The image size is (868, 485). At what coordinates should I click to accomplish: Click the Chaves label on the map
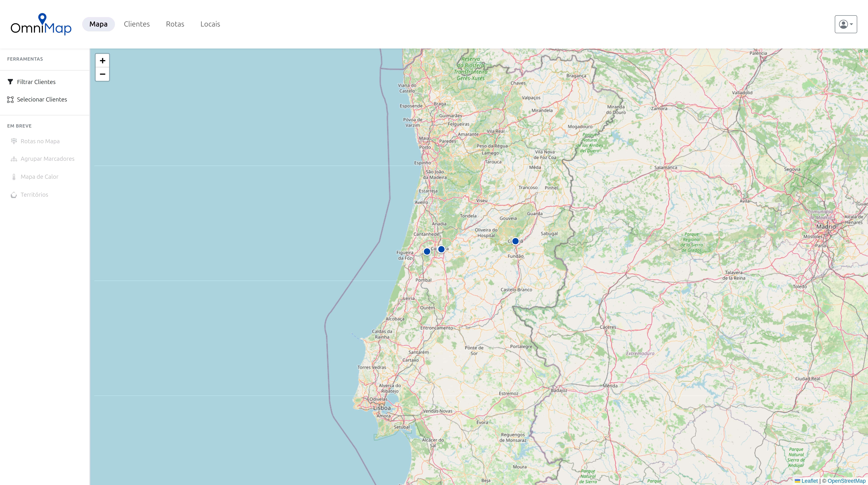pyautogui.click(x=518, y=83)
